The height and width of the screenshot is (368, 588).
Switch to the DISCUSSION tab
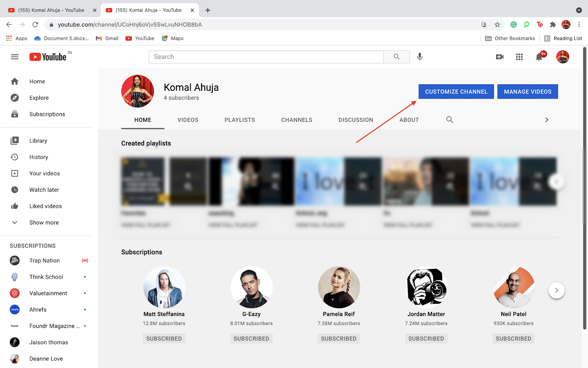point(356,120)
